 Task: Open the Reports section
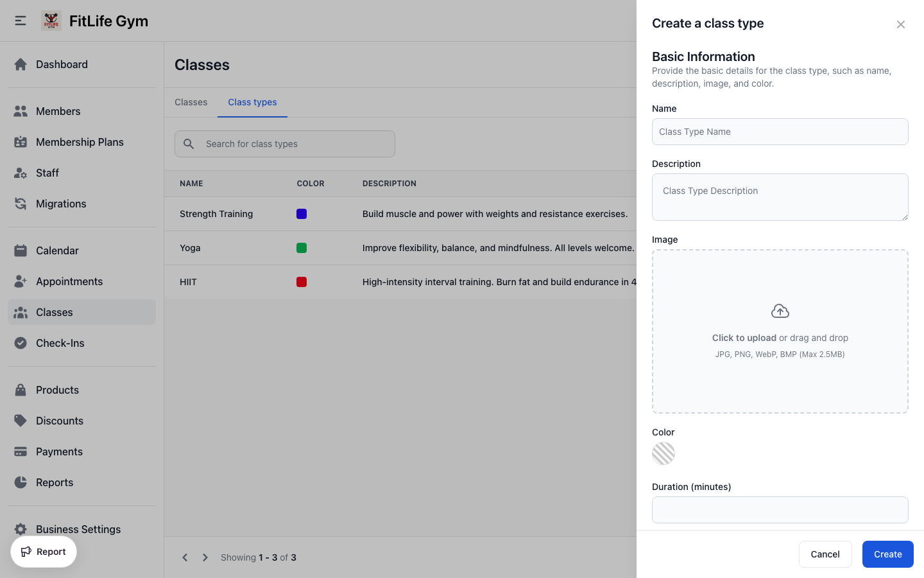(x=55, y=482)
